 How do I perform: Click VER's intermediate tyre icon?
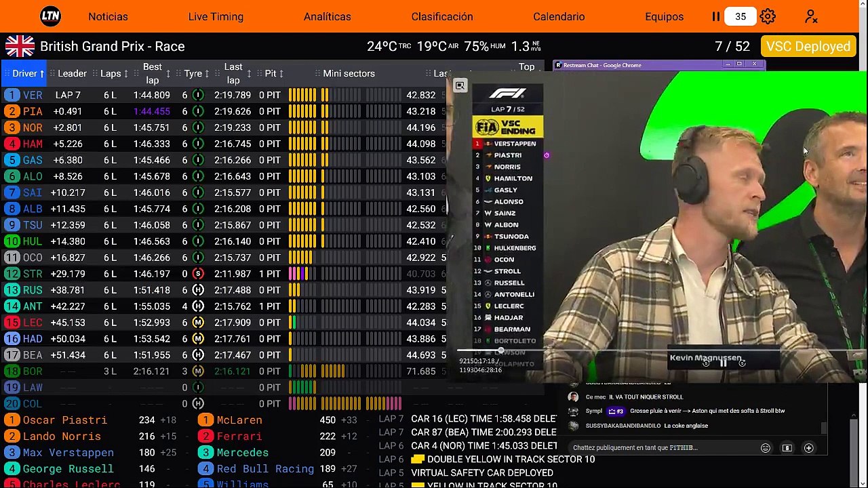(198, 95)
